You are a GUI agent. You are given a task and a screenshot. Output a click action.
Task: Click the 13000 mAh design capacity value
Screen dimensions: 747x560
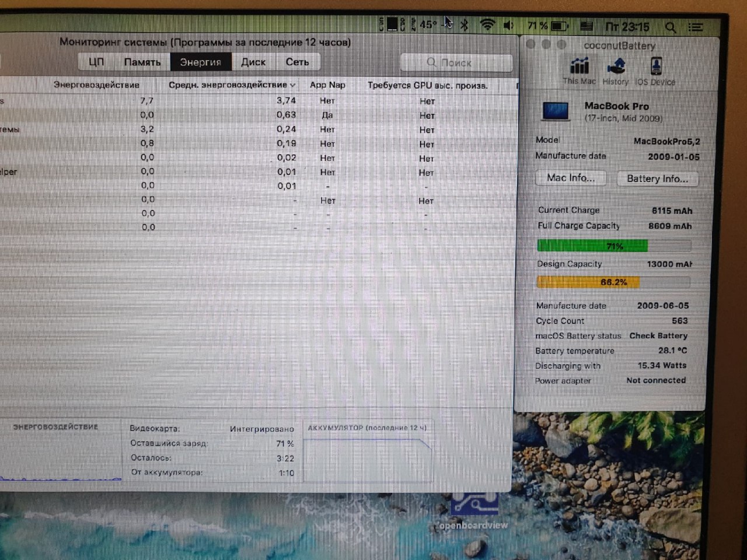click(x=669, y=264)
